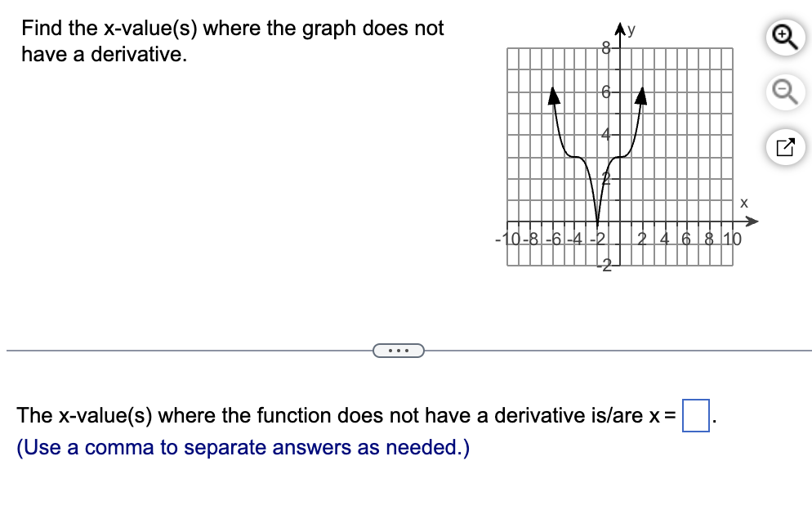Click the graph's y-axis arrow
The height and width of the screenshot is (510, 812).
(x=621, y=29)
